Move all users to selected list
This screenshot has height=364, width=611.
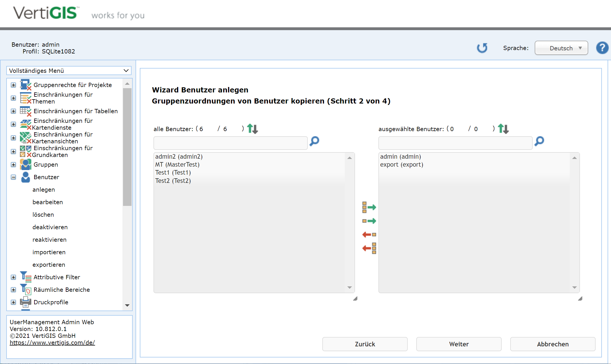[x=369, y=207]
